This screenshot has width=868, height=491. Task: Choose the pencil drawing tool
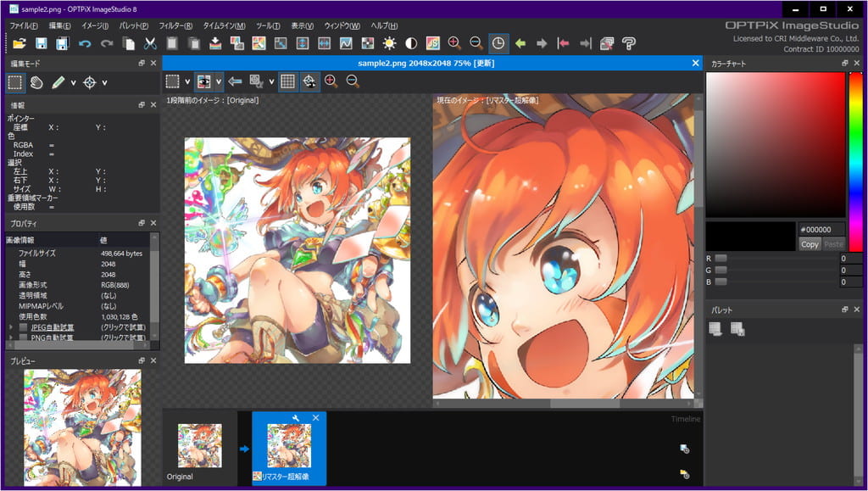click(58, 83)
